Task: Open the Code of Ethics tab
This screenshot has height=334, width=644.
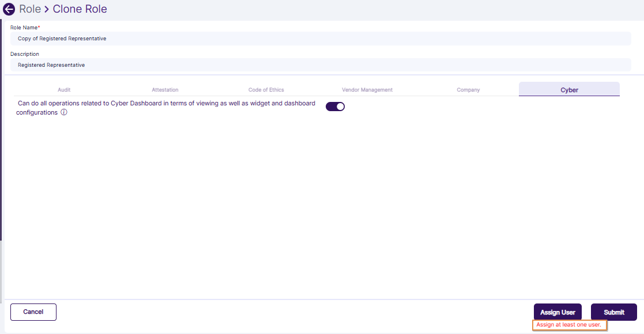Action: 266,90
